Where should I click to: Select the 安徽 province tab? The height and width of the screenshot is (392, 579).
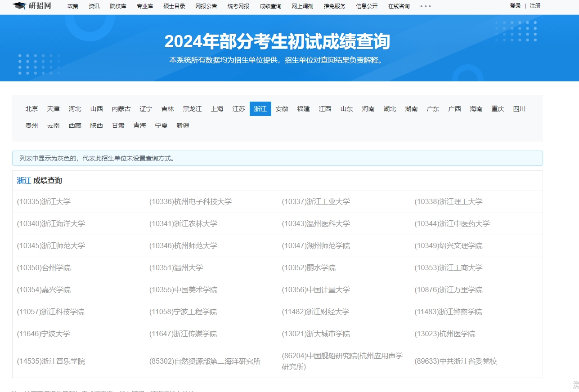[x=282, y=109]
